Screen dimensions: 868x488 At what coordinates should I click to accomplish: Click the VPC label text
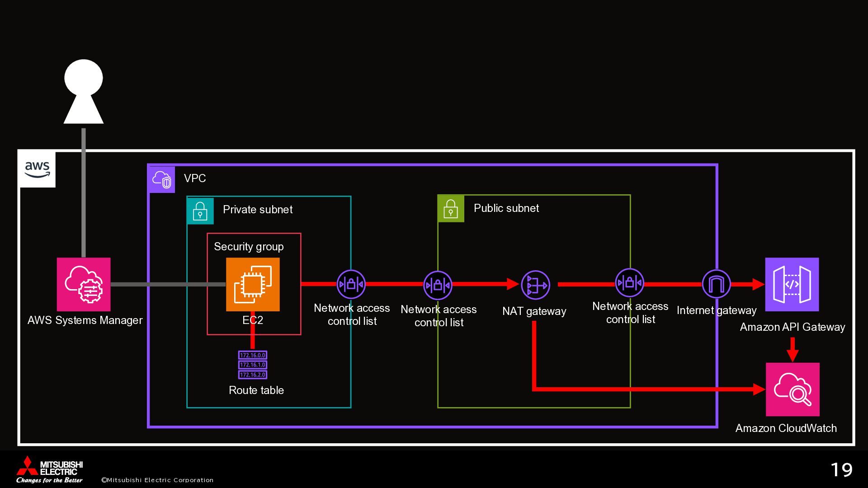[195, 178]
